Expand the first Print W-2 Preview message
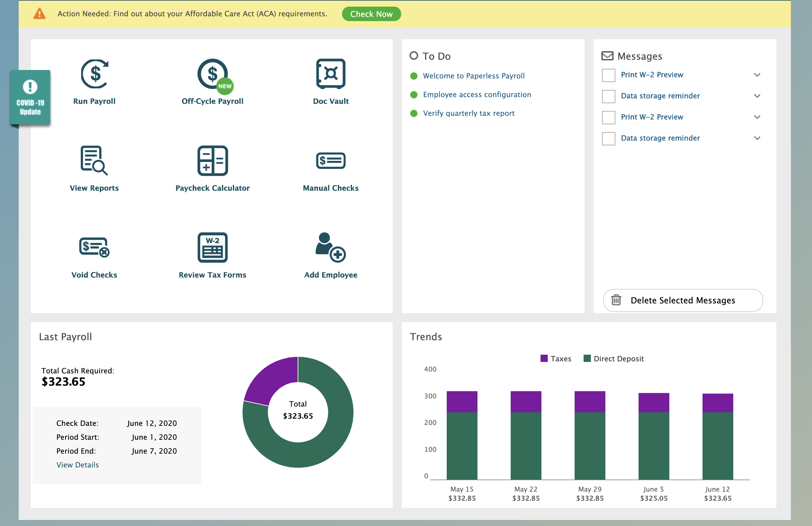 [757, 75]
